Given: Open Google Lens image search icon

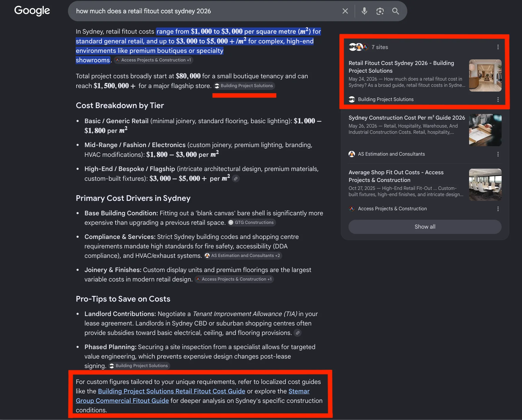Looking at the screenshot, I should coord(380,11).
